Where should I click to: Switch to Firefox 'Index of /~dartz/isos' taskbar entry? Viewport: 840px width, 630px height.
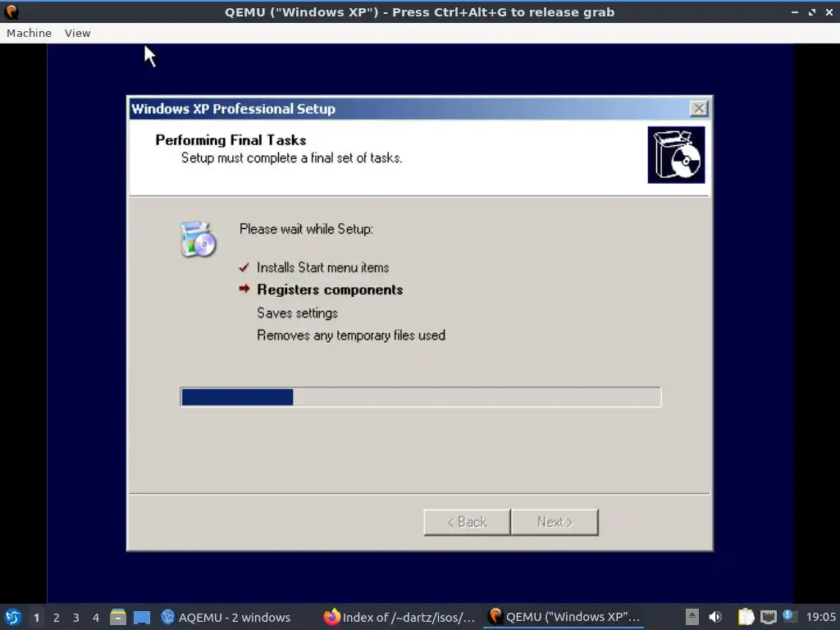click(399, 617)
